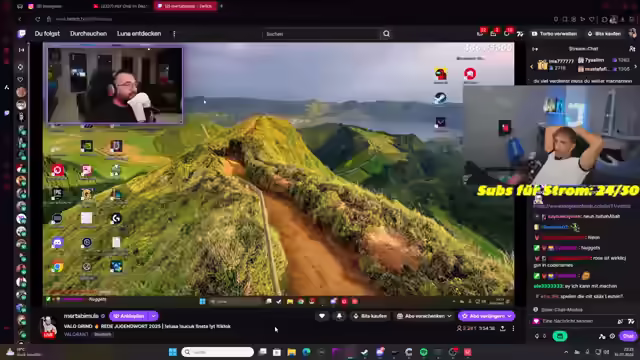Open chat settings gear icon
Image resolution: width=640 pixels, height=360 pixels.
[x=612, y=336]
